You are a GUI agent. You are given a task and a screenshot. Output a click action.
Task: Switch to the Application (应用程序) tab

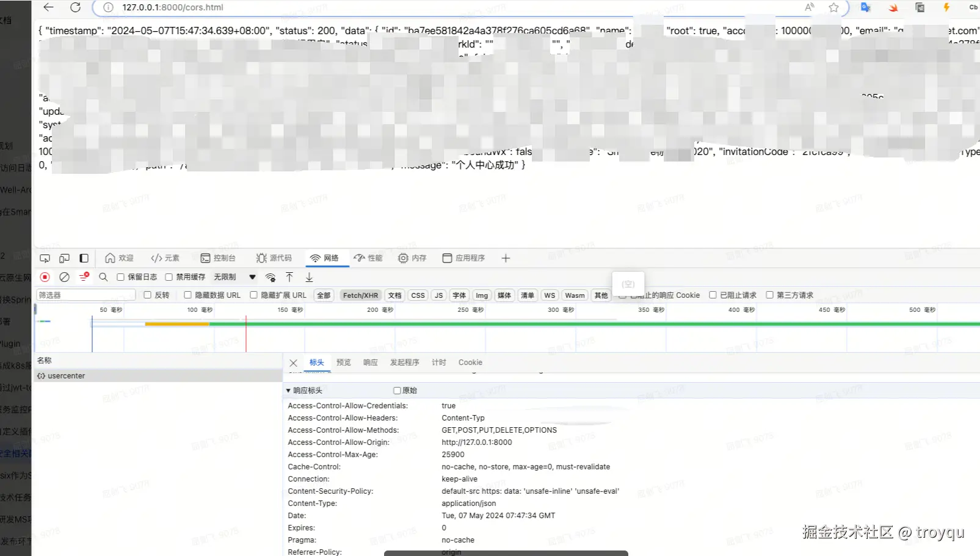(464, 258)
